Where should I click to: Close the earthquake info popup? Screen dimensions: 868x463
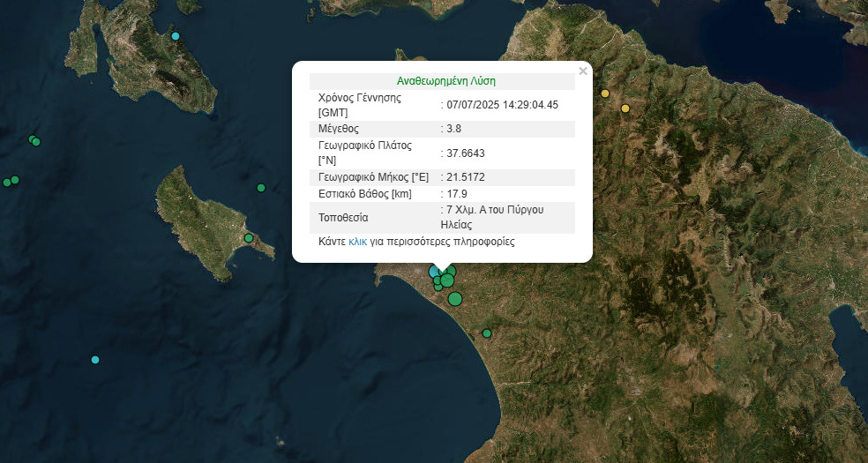coord(582,71)
